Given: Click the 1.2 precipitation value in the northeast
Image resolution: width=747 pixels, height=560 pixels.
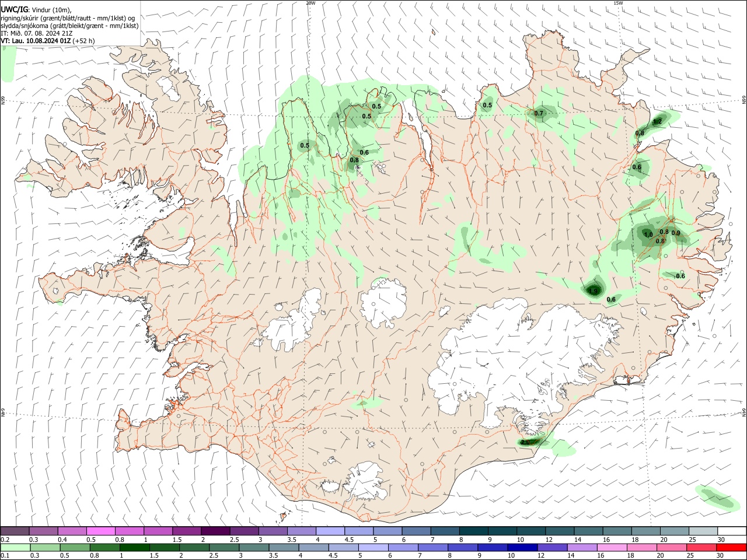Looking at the screenshot, I should (x=657, y=122).
